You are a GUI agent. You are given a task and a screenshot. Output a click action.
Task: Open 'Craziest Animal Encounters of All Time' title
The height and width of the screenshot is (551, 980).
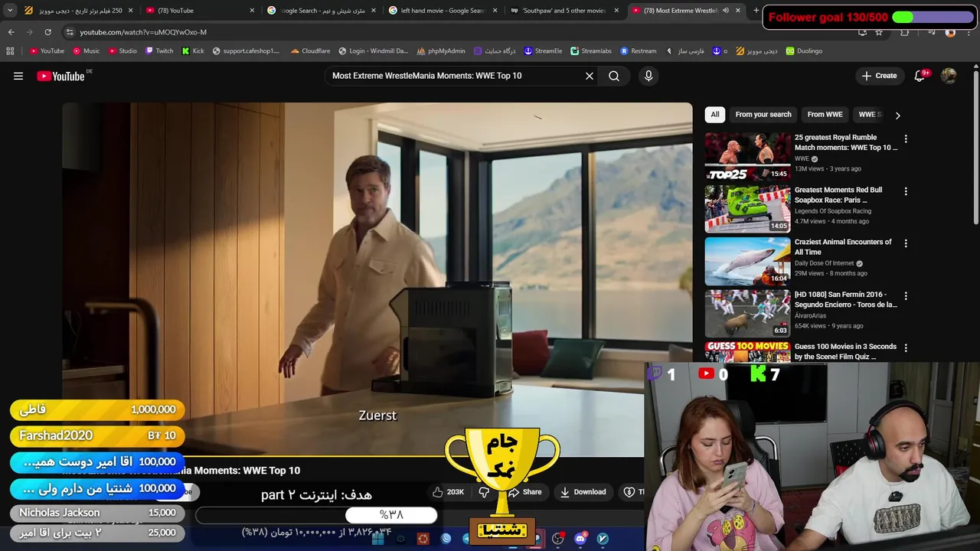[843, 246]
